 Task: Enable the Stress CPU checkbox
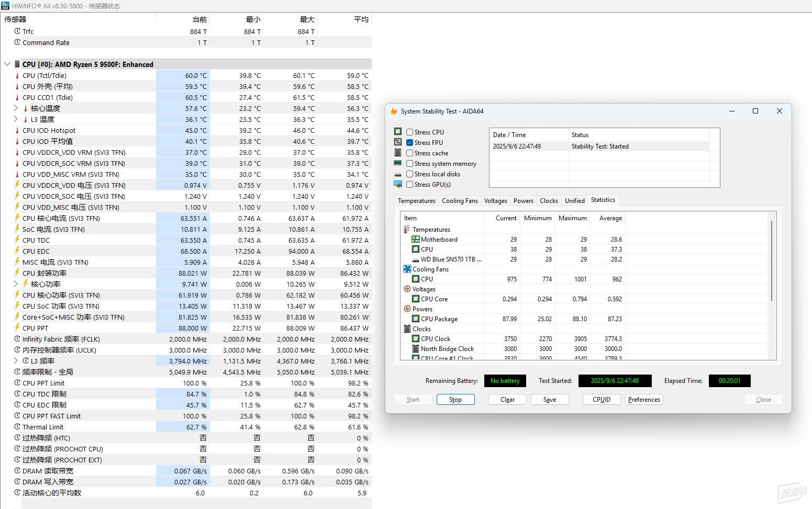point(409,132)
